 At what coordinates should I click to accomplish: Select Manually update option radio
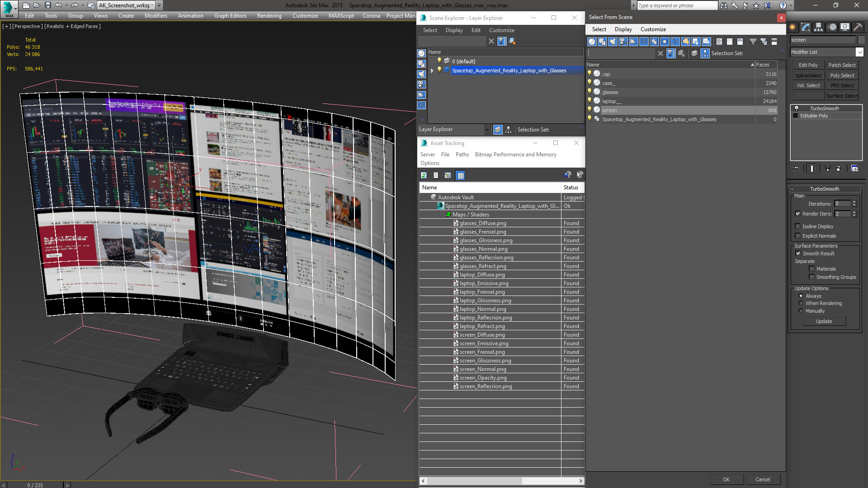801,311
